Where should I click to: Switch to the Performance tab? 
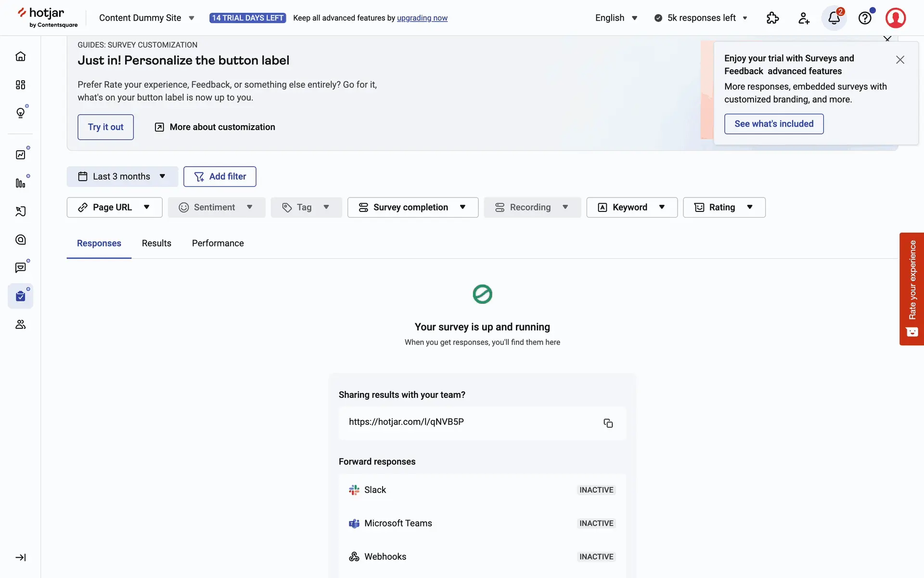click(x=218, y=243)
